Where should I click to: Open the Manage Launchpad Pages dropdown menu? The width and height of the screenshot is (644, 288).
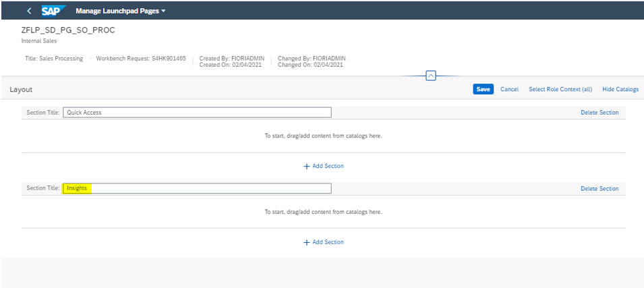[121, 11]
